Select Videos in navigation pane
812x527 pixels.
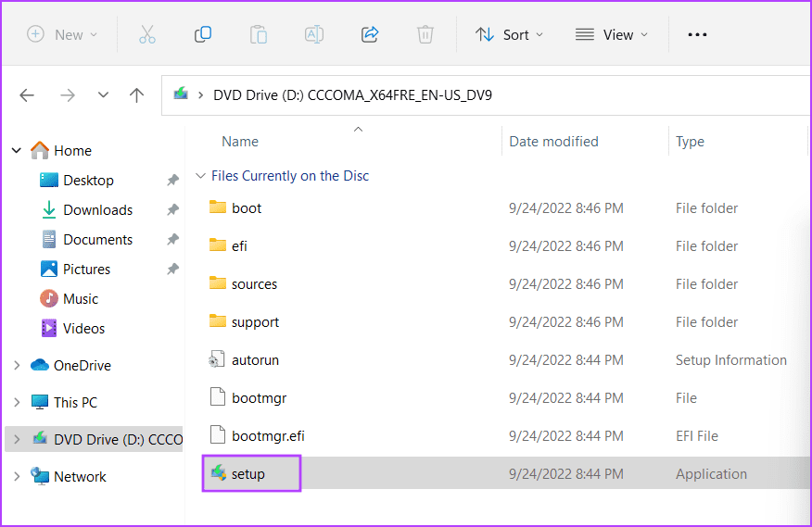tap(84, 328)
